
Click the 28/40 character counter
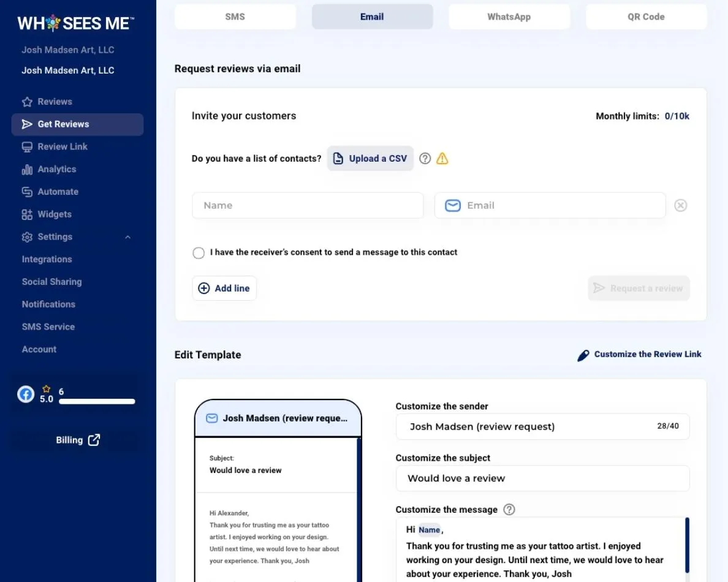pos(668,426)
